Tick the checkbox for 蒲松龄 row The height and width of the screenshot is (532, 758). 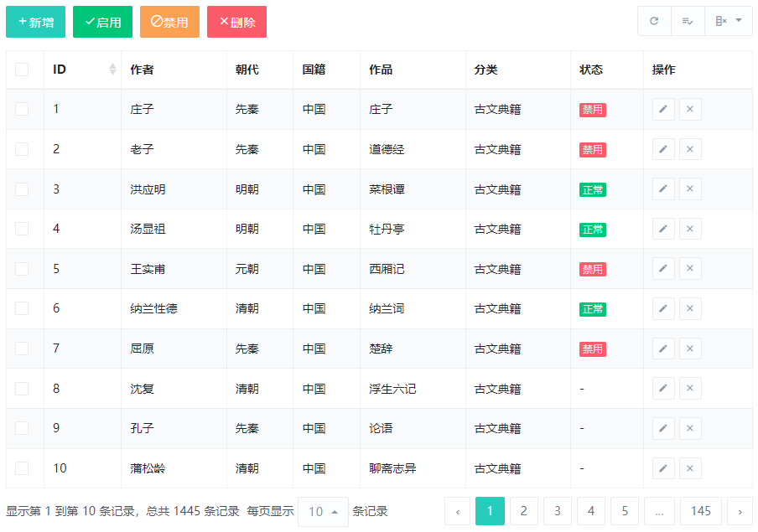(22, 468)
